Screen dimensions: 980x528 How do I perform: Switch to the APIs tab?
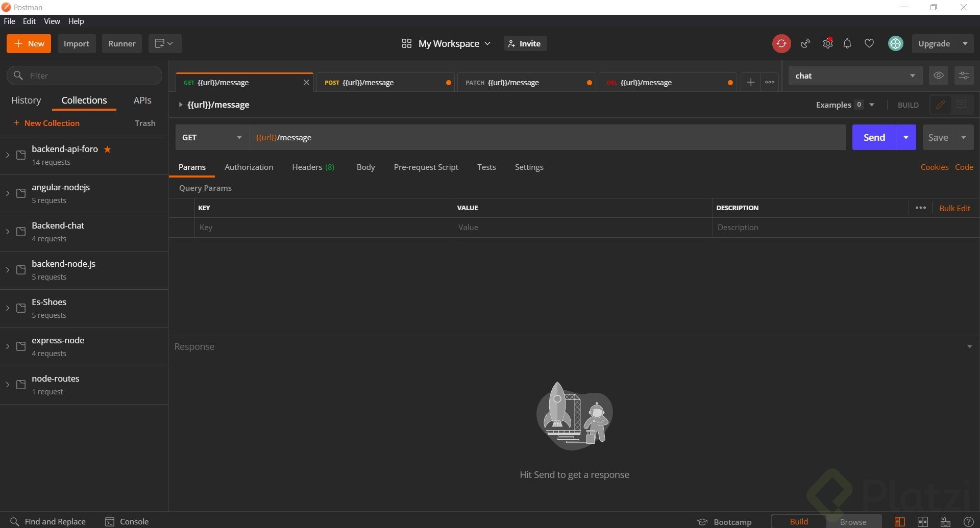coord(142,100)
